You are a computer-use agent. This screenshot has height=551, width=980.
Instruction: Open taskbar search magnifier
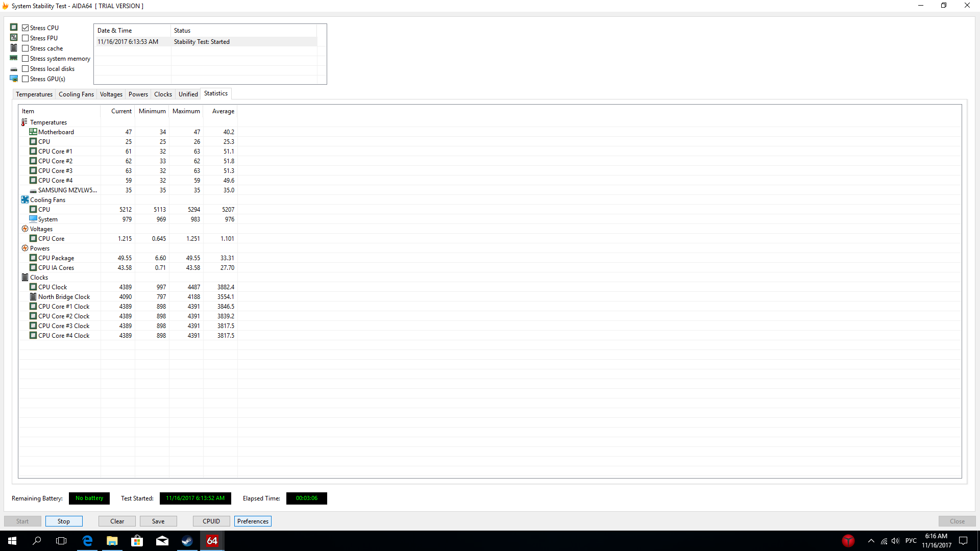(37, 541)
